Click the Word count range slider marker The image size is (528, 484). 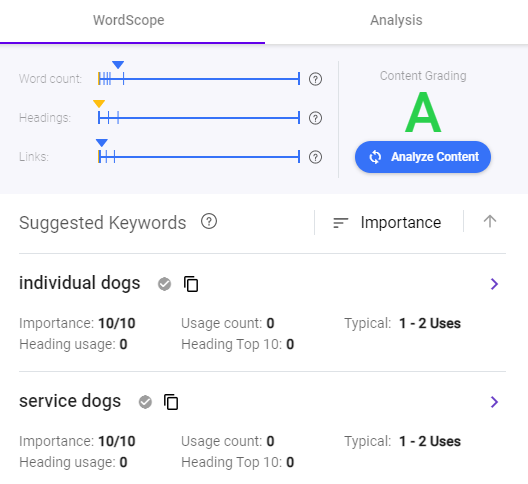coord(118,65)
